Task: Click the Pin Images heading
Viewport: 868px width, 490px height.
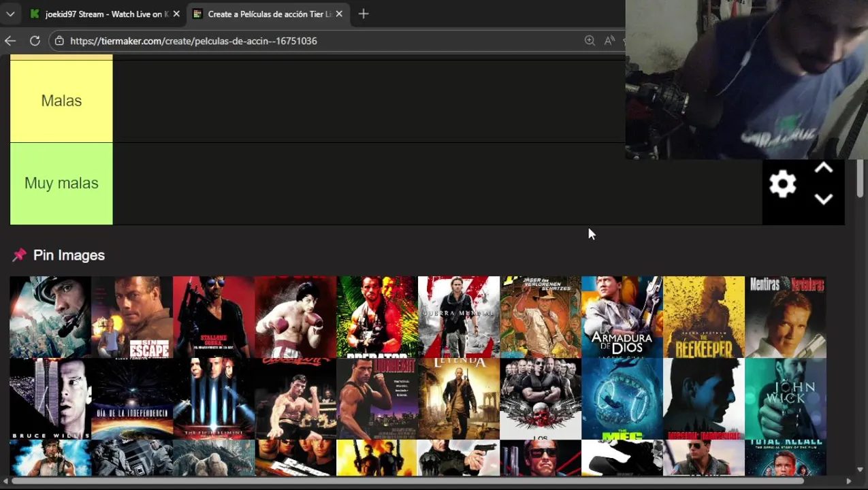Action: (69, 255)
